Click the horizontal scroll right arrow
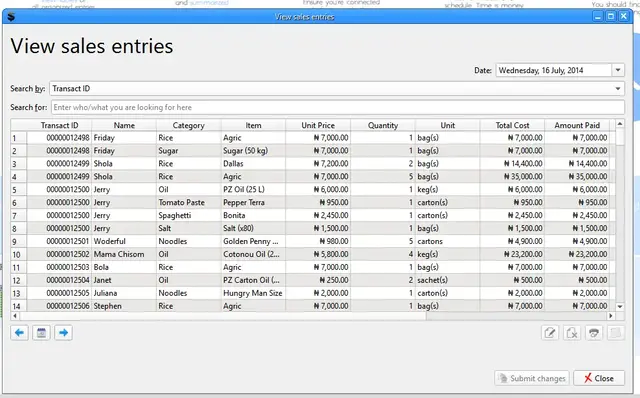Image resolution: width=640 pixels, height=398 pixels. pyautogui.click(x=611, y=316)
